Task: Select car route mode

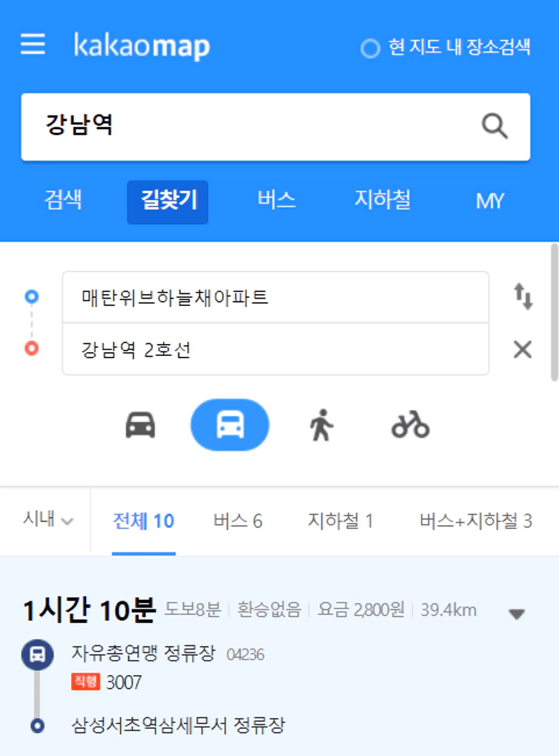Action: [x=141, y=425]
